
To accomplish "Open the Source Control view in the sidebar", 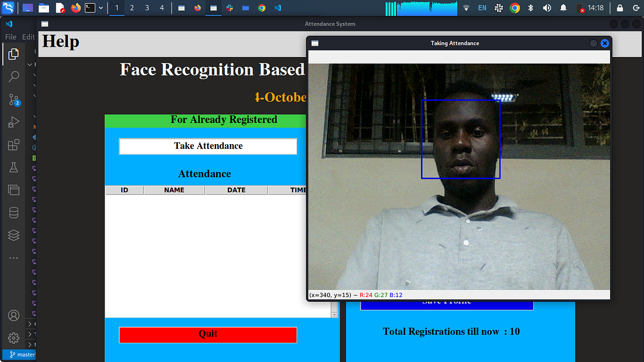I will coord(13,100).
